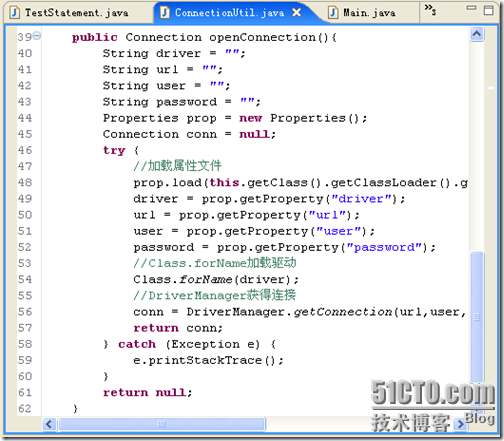Click the comment 加载属性文件 on line 47

tap(177, 166)
